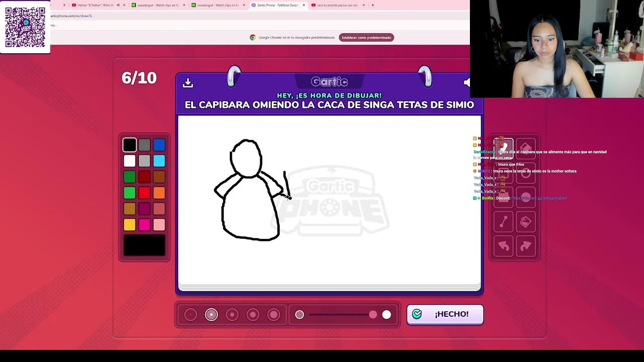Select the empty rectangle shape tool
644x362 pixels.
504,173
